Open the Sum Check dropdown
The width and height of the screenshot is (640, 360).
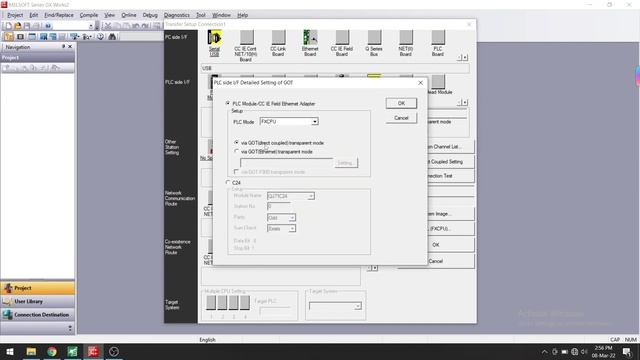coord(292,229)
